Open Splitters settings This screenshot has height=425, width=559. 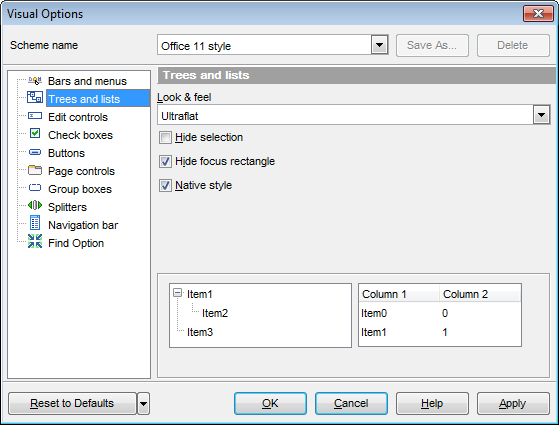pos(67,208)
